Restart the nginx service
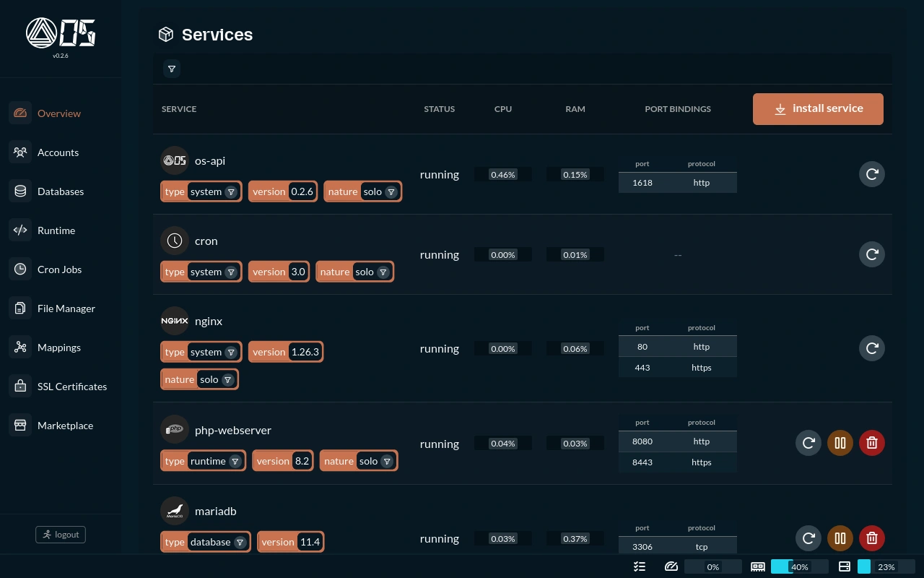 click(x=871, y=348)
